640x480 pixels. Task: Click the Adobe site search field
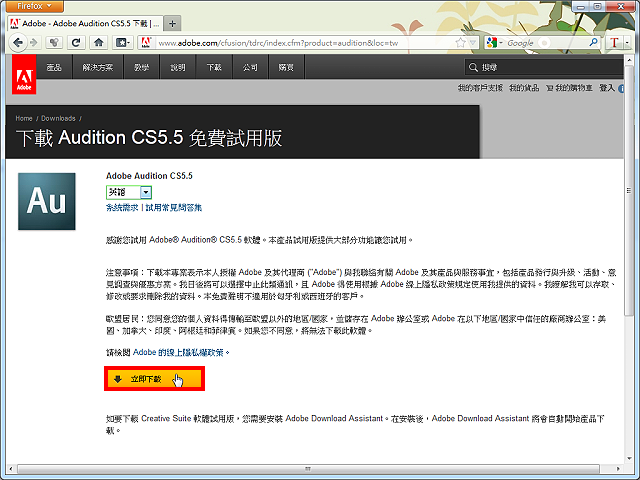[x=544, y=67]
